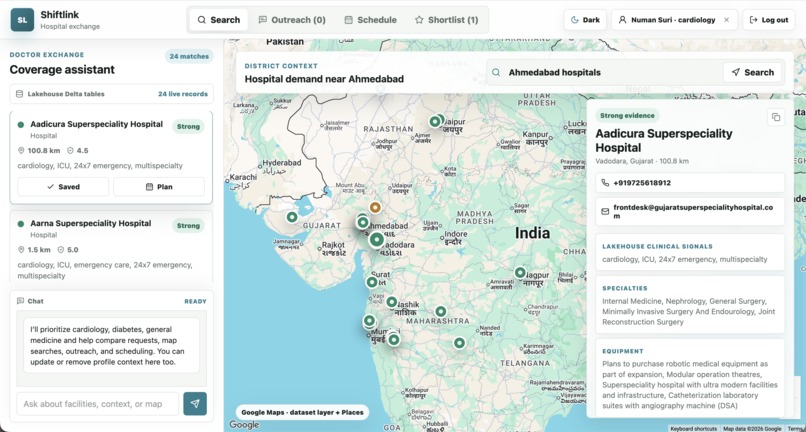
Task: Copy hospital details with copy icon
Action: pos(776,117)
